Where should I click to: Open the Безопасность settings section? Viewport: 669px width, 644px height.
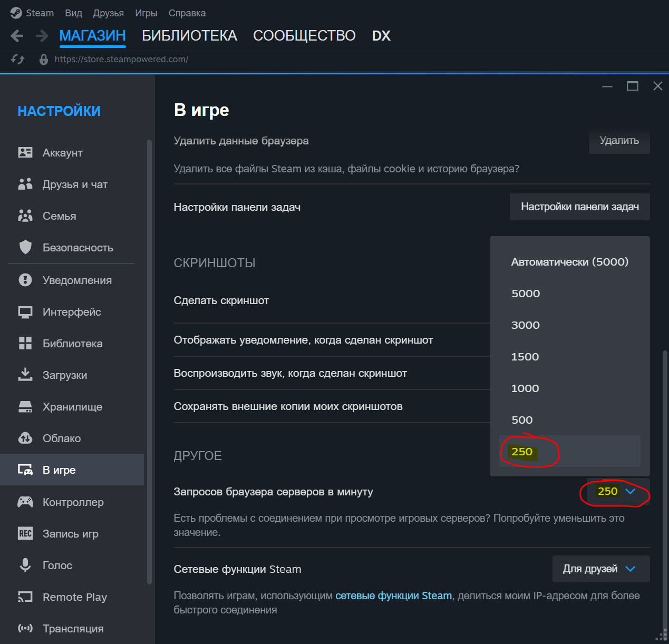[x=72, y=248]
